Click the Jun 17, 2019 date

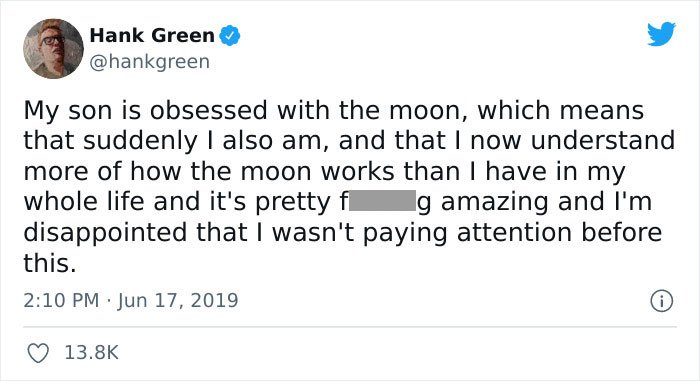[x=178, y=301]
